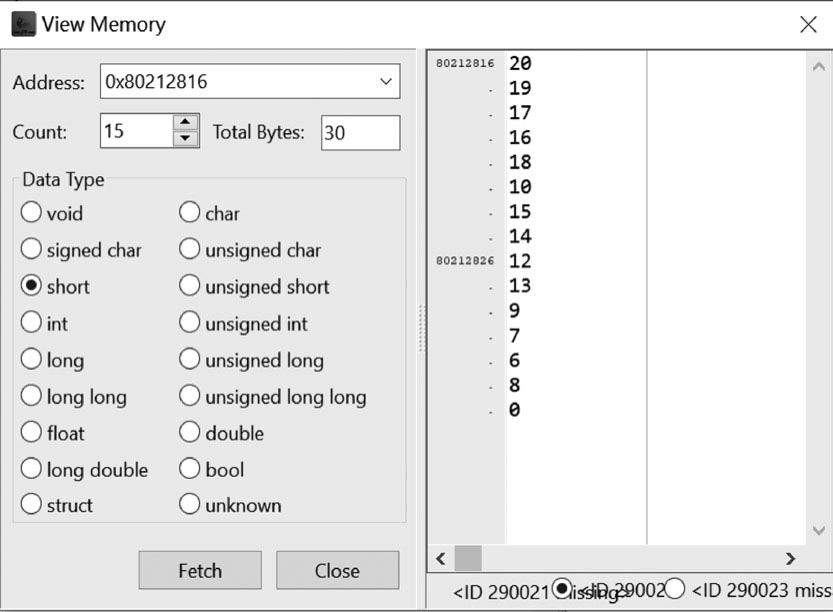Open the Address dropdown list
The image size is (833, 612).
[x=386, y=81]
